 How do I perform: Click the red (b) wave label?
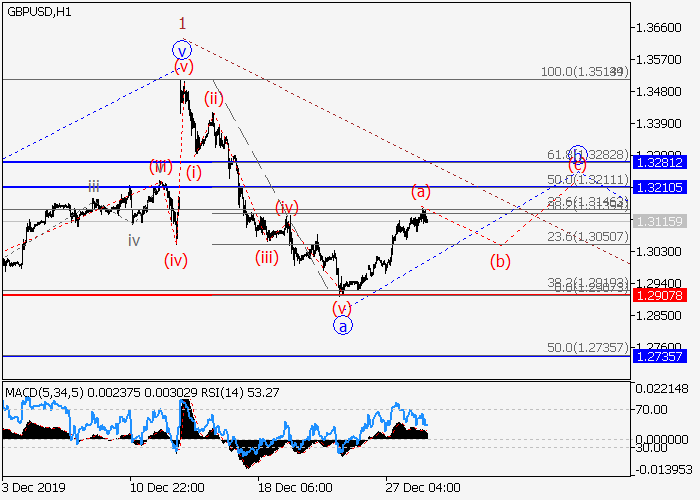tap(500, 262)
